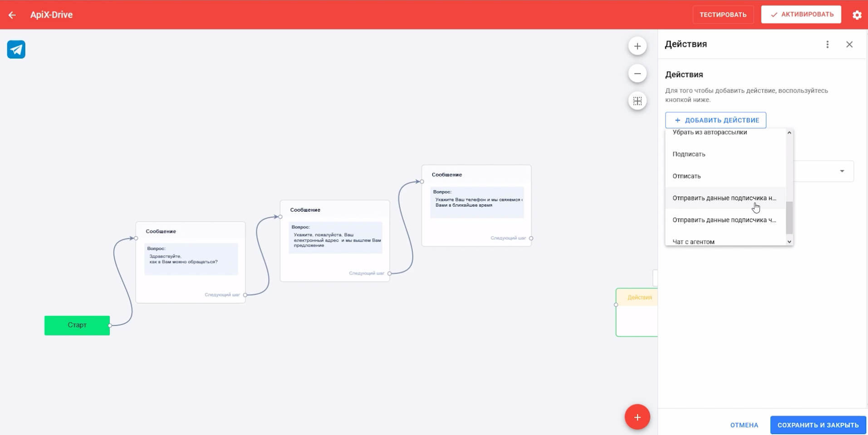Image resolution: width=868 pixels, height=435 pixels.
Task: Select Убрать из авторассылки option
Action: point(725,133)
